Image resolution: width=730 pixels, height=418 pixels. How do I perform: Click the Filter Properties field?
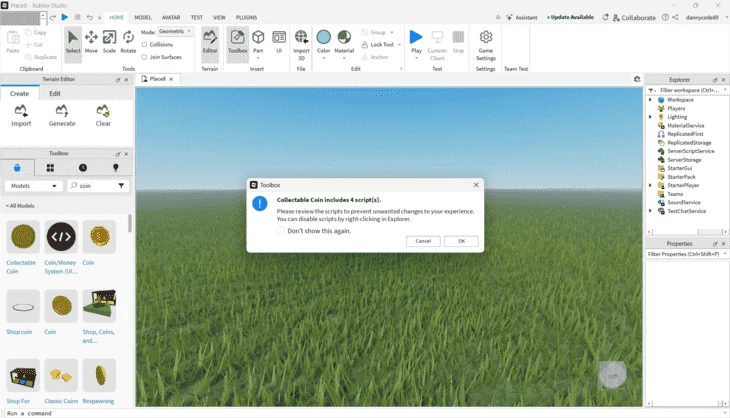pos(687,254)
